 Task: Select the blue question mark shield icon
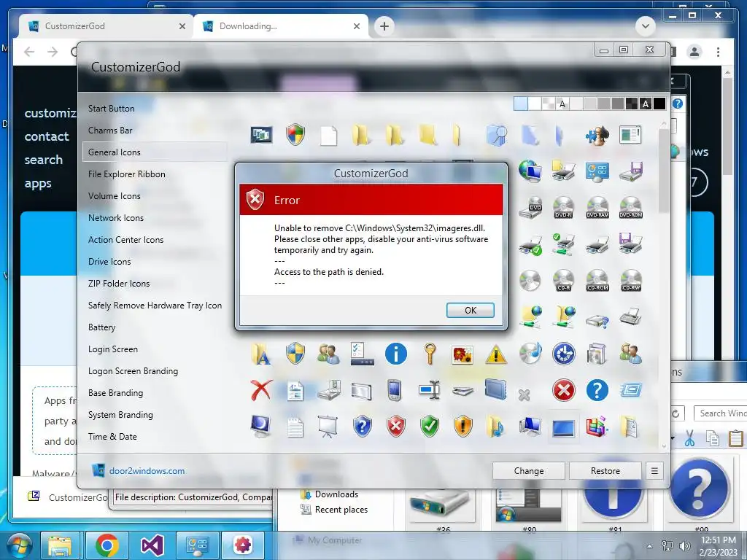pos(362,426)
